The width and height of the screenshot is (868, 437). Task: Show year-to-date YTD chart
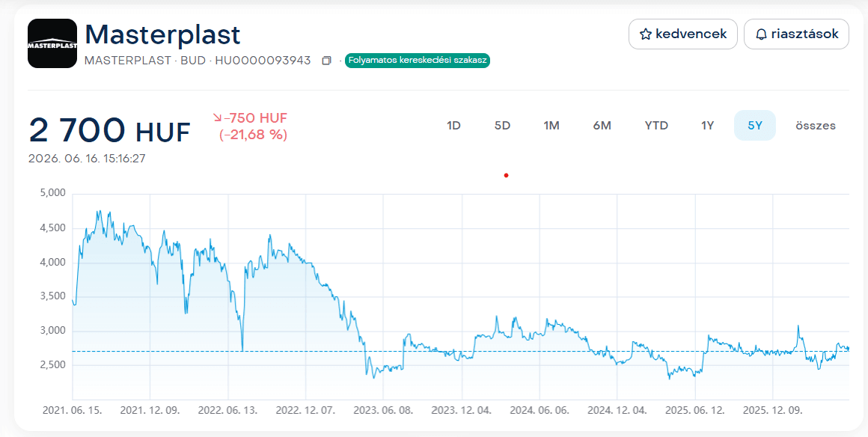(x=656, y=125)
